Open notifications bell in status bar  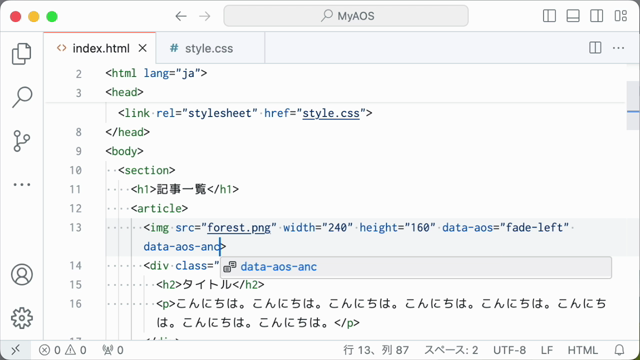pyautogui.click(x=619, y=350)
